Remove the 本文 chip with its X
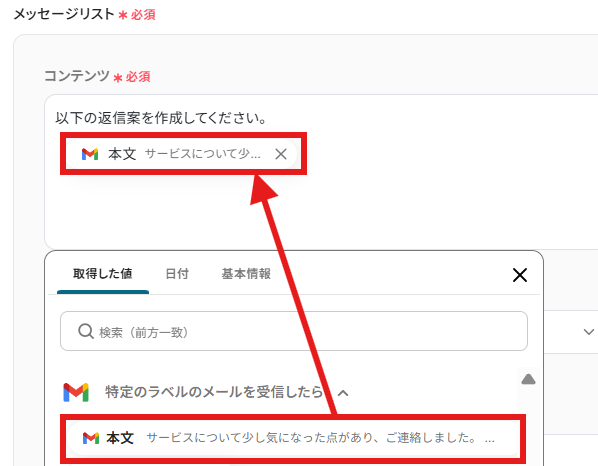This screenshot has height=466, width=598. coord(281,154)
